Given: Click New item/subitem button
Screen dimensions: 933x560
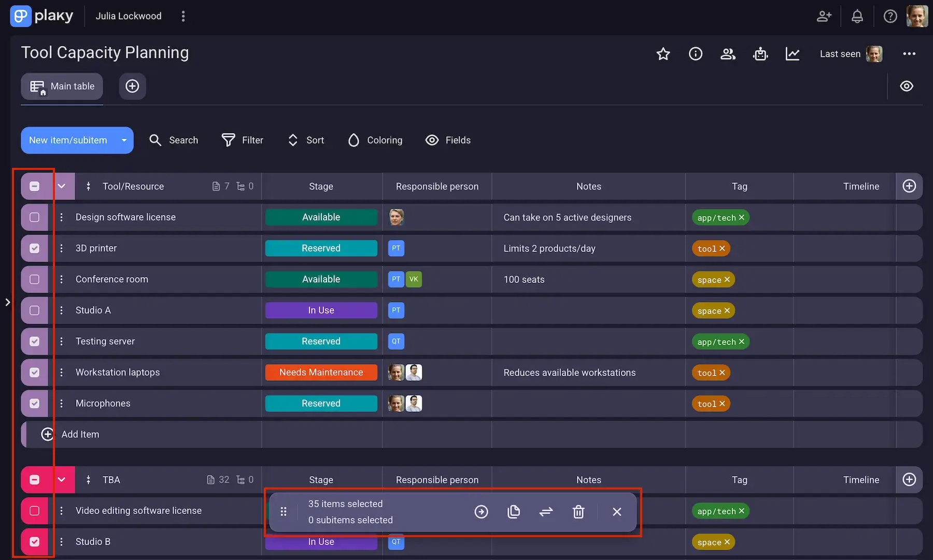Looking at the screenshot, I should click(68, 140).
